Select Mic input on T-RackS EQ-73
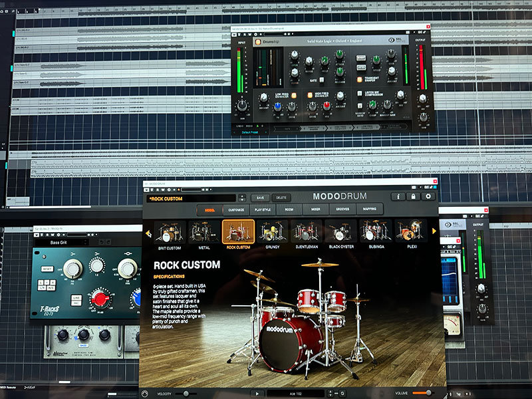This screenshot has width=532, height=399. [76, 303]
